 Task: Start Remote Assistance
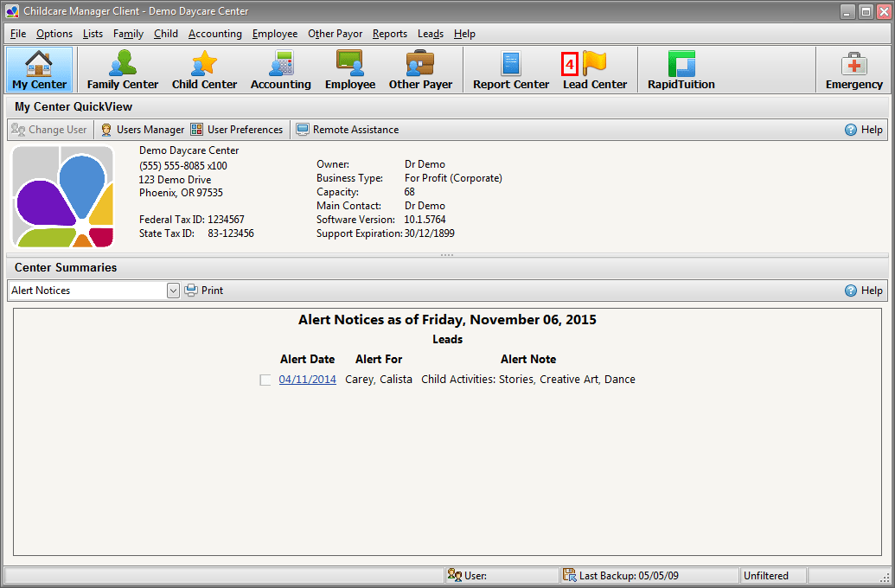[347, 130]
